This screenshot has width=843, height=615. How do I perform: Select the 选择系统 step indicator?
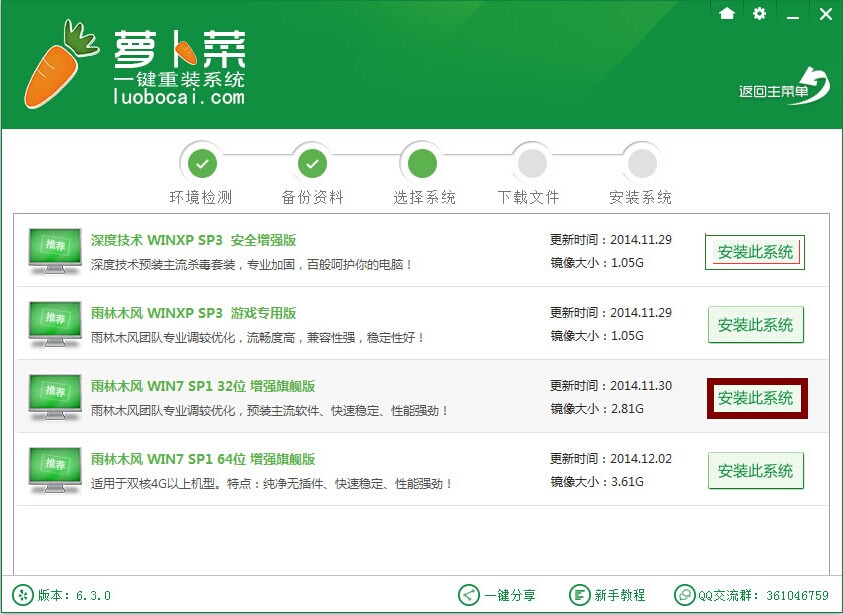pos(422,162)
